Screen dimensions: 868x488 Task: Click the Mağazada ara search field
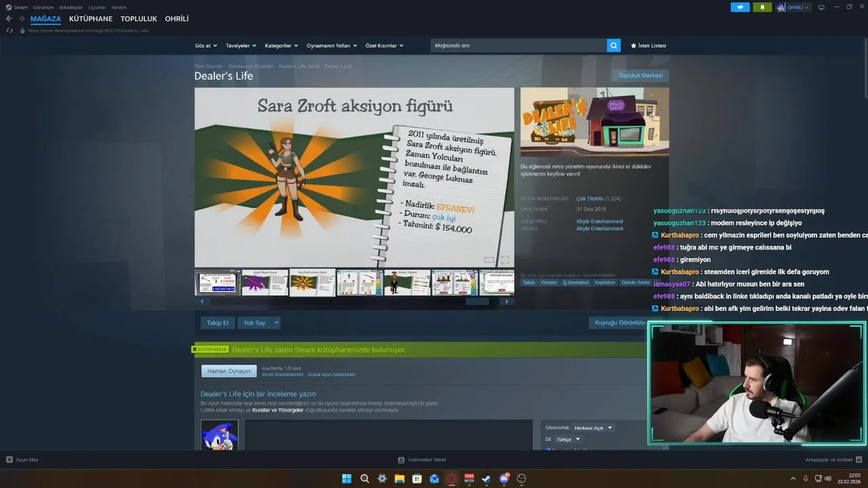pos(519,45)
